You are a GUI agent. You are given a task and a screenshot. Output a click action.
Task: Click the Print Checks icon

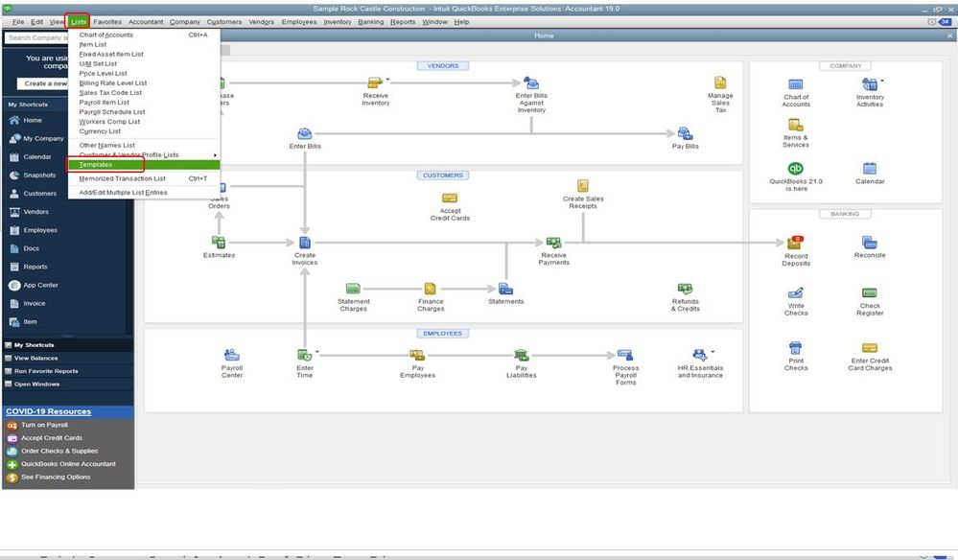click(x=795, y=348)
